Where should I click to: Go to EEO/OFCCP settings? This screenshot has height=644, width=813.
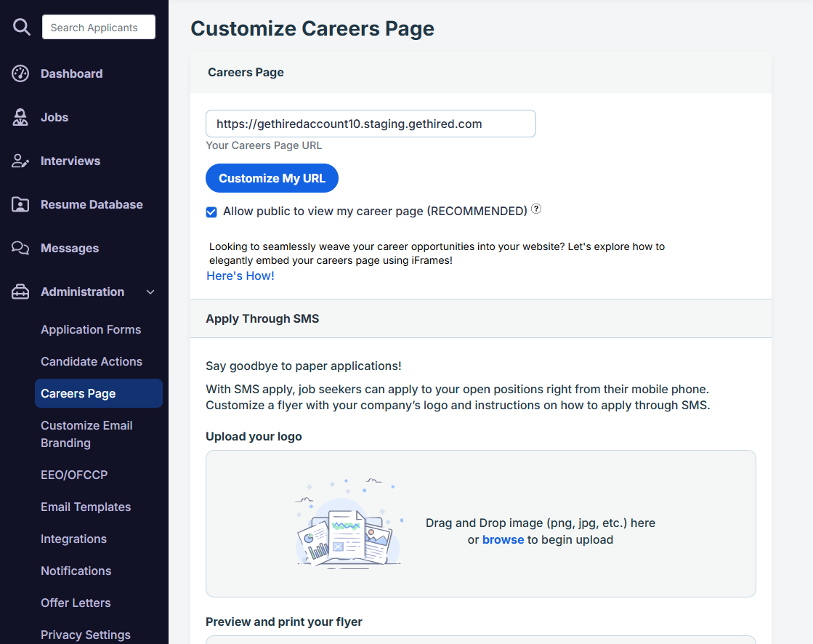(x=74, y=475)
